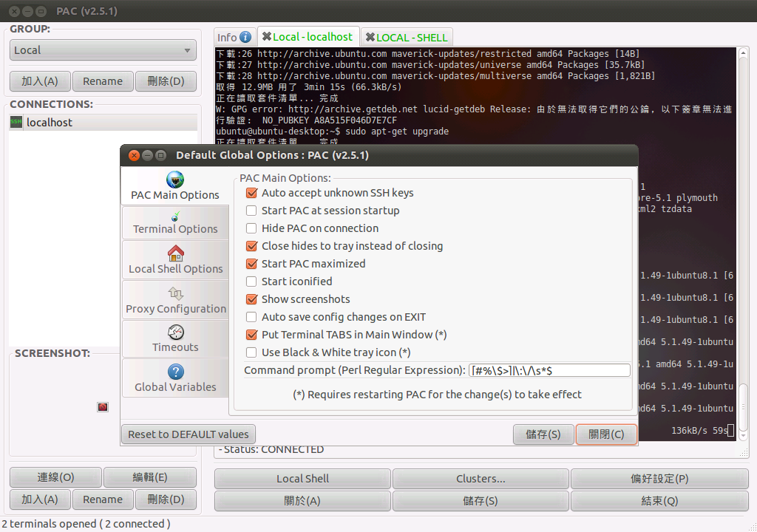Enable Use Black & White tray icon
Image resolution: width=757 pixels, height=532 pixels.
(x=251, y=352)
